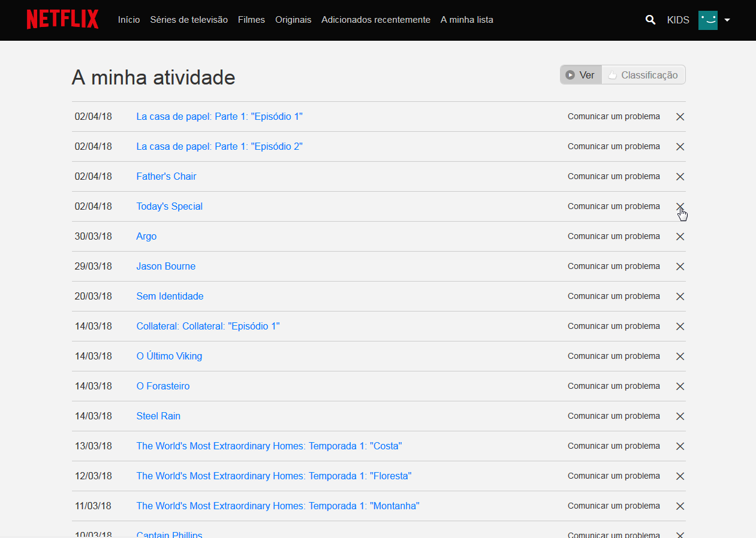This screenshot has height=538, width=756.
Task: Remove Collateral Episódio 1 from activity
Action: (x=680, y=327)
